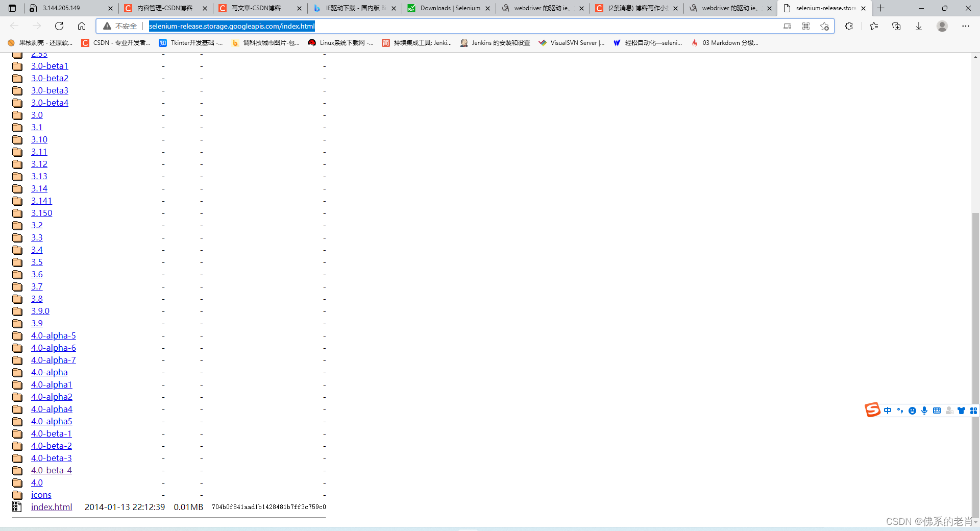The image size is (980, 531).
Task: Open a new tab with plus button
Action: tap(881, 8)
